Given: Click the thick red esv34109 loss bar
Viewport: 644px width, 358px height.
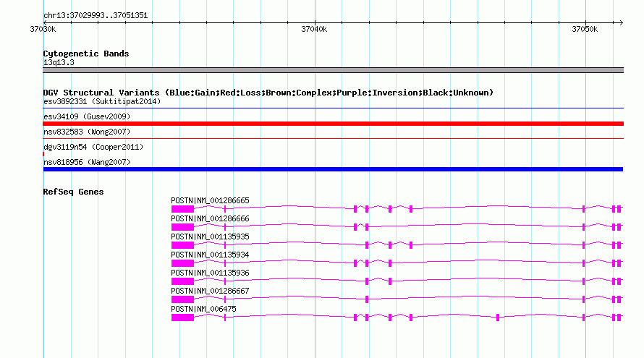Looking at the screenshot, I should (x=333, y=124).
